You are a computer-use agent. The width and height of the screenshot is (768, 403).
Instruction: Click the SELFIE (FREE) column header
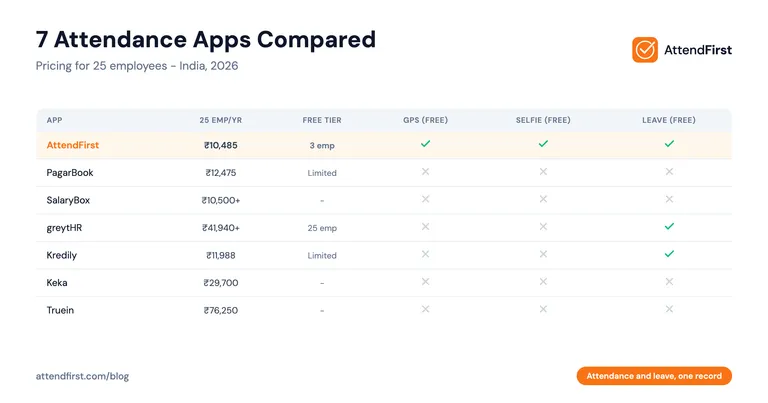[x=543, y=120]
